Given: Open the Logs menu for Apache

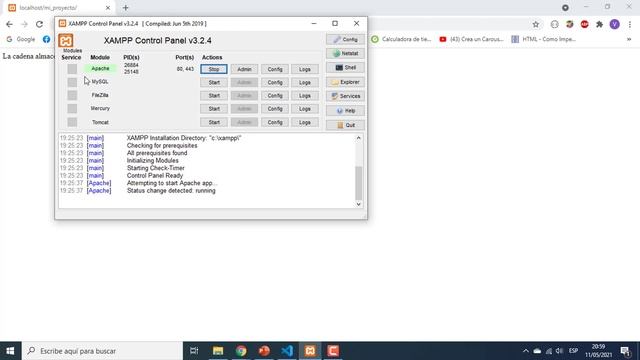Looking at the screenshot, I should 305,69.
